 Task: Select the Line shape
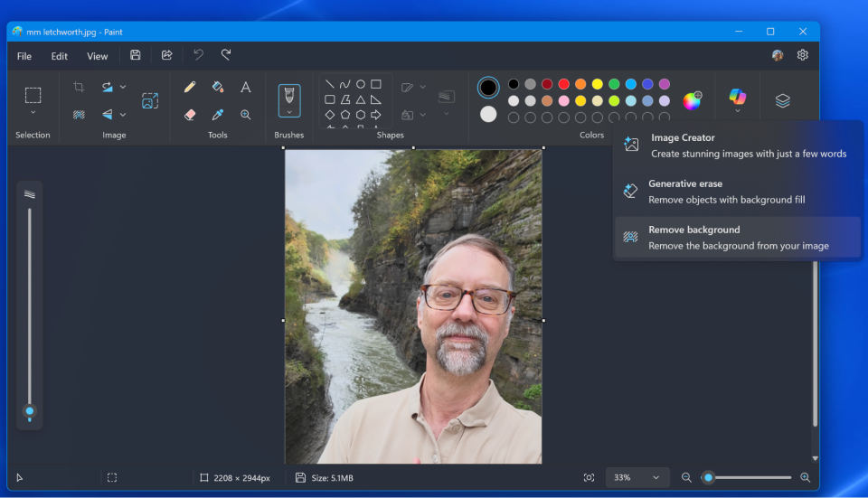[x=329, y=84]
